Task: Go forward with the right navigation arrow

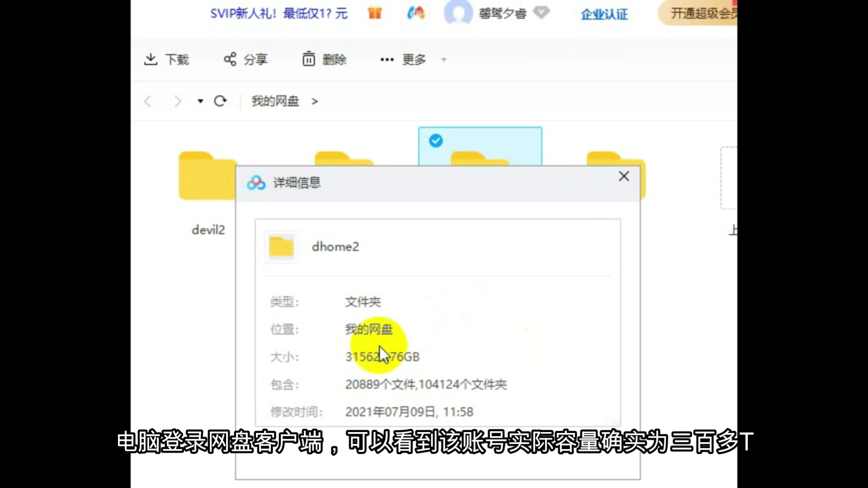Action: click(178, 101)
